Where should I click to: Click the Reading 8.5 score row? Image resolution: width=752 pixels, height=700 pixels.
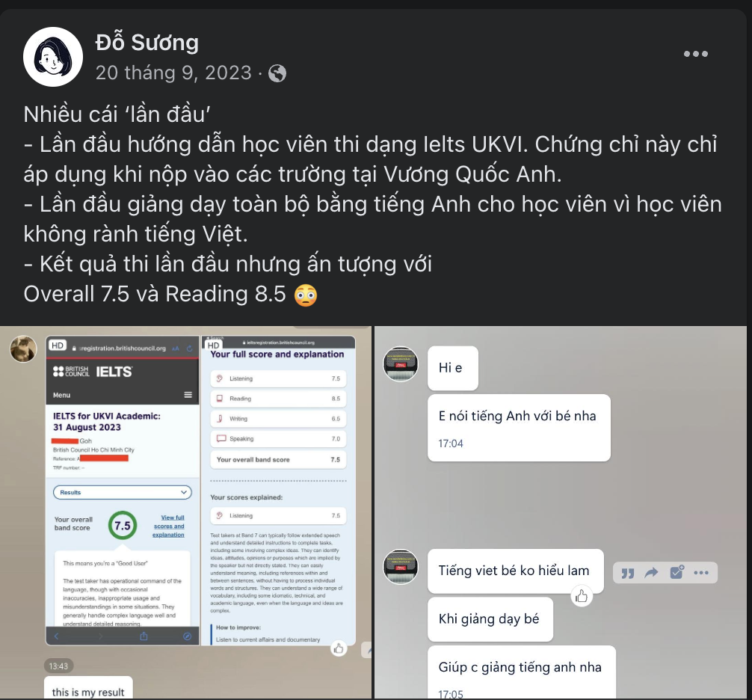click(278, 399)
